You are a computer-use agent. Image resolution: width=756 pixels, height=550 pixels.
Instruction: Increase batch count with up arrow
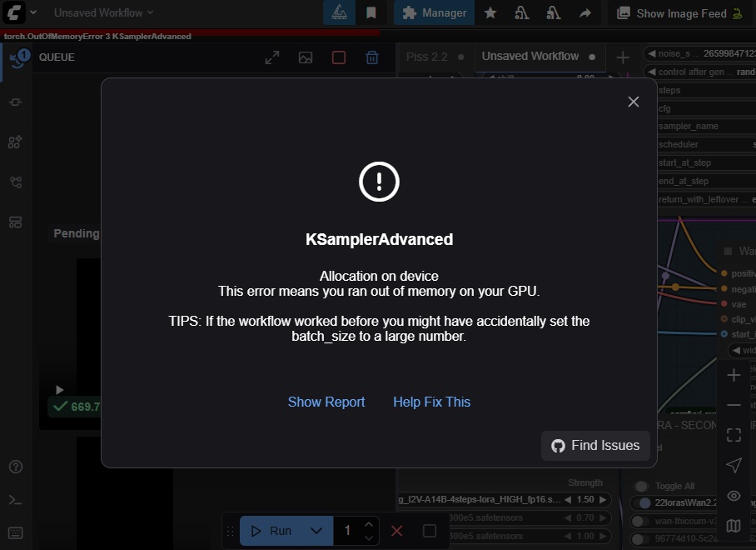click(369, 524)
